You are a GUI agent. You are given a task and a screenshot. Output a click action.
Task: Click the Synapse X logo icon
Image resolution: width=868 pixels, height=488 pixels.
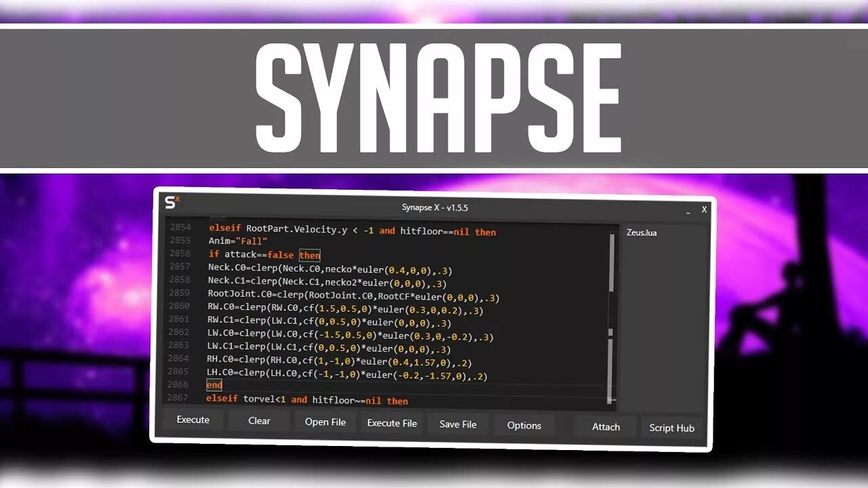click(x=172, y=202)
